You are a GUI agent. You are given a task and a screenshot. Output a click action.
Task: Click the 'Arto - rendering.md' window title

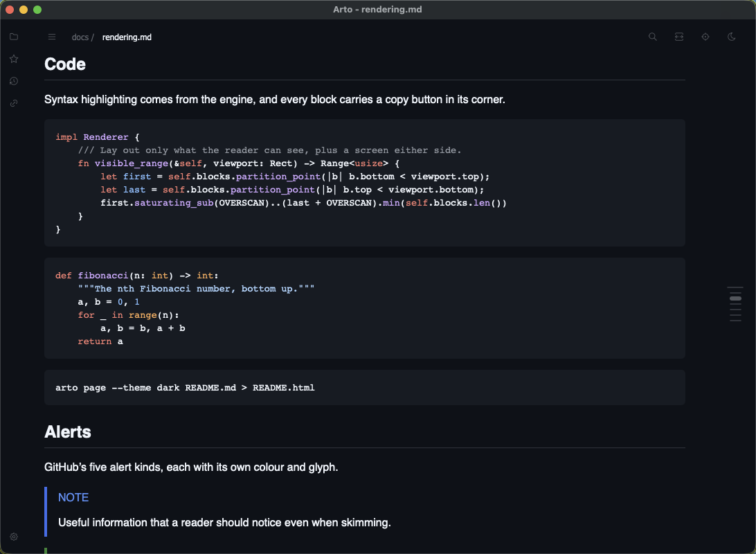tap(377, 10)
